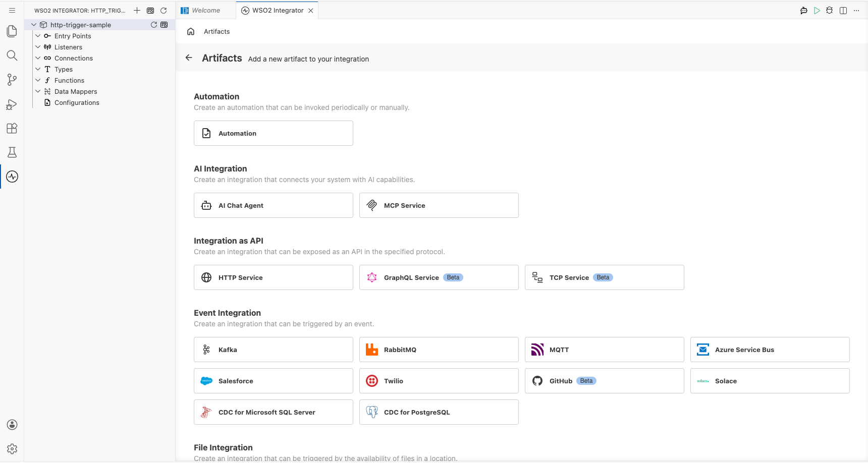
Task: Create an HTTP Service
Action: (x=274, y=277)
